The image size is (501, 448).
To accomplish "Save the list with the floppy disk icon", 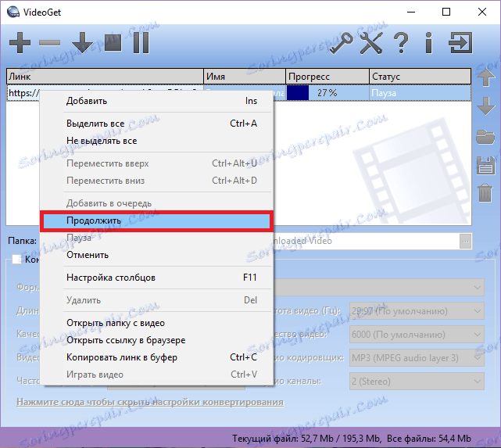I will [485, 166].
